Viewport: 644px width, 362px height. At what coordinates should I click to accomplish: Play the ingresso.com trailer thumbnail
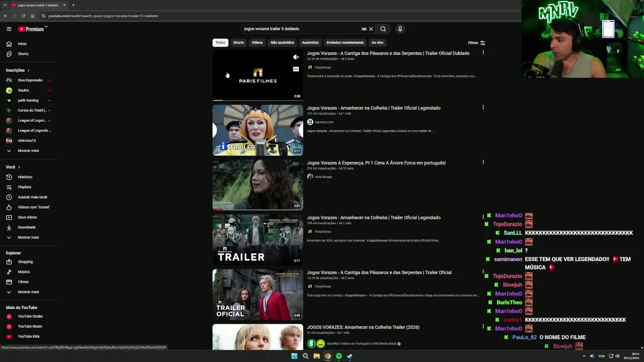258,130
